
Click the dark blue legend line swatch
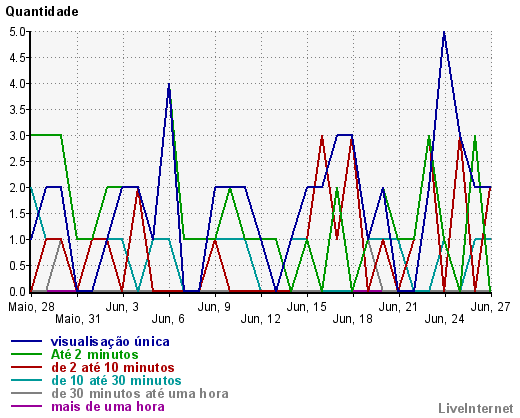point(26,341)
